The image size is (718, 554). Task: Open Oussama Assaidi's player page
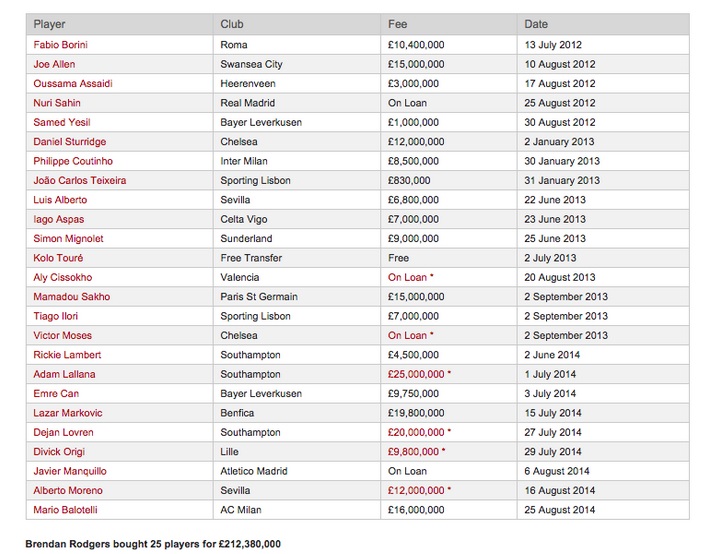pyautogui.click(x=72, y=84)
